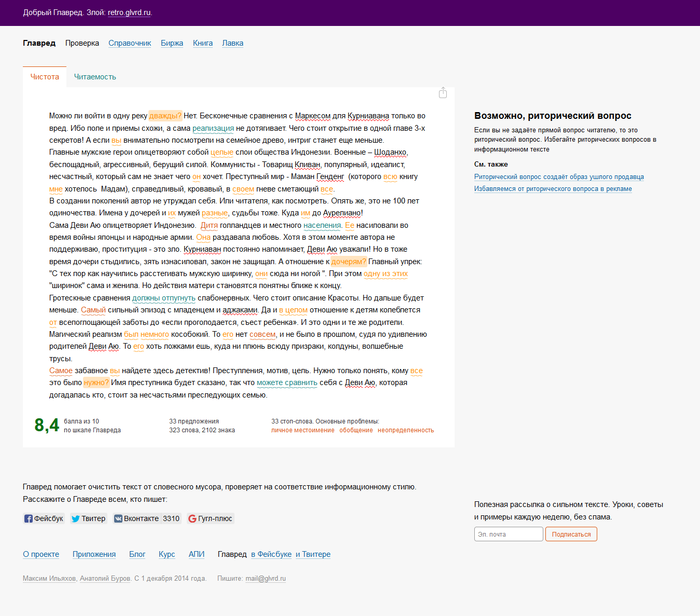Select the Чистота tab

coord(45,77)
